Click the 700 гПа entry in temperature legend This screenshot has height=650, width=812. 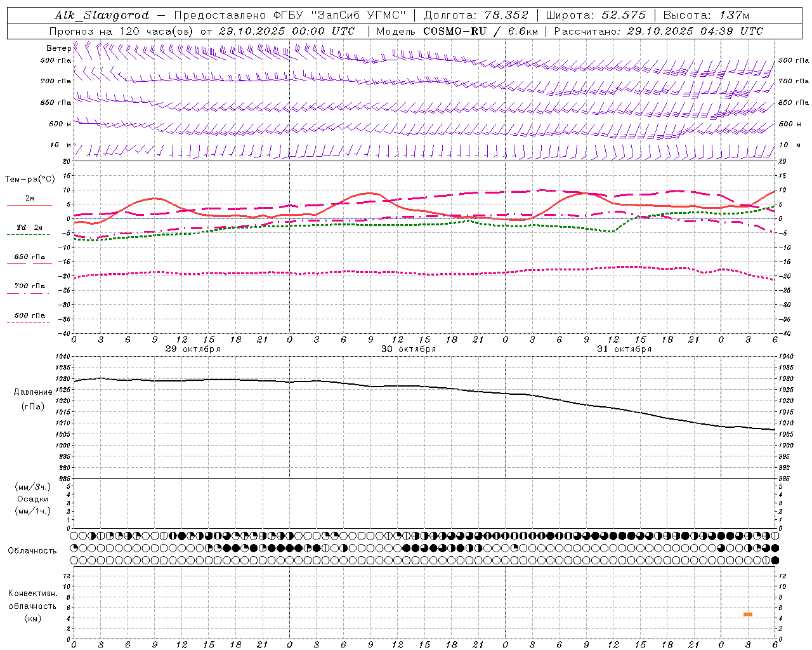point(30,286)
